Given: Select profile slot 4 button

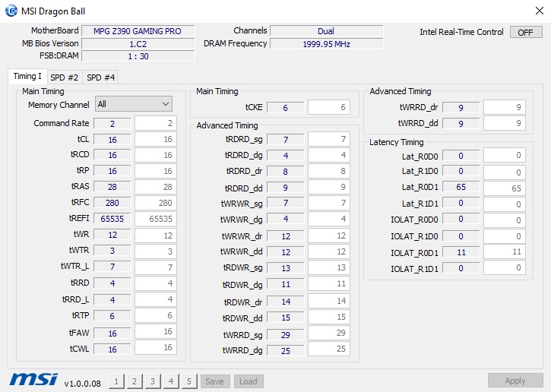Looking at the screenshot, I should click(x=171, y=381).
